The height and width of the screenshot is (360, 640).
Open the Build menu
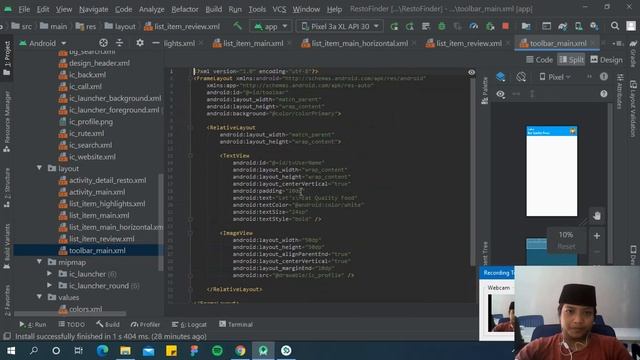(x=213, y=9)
